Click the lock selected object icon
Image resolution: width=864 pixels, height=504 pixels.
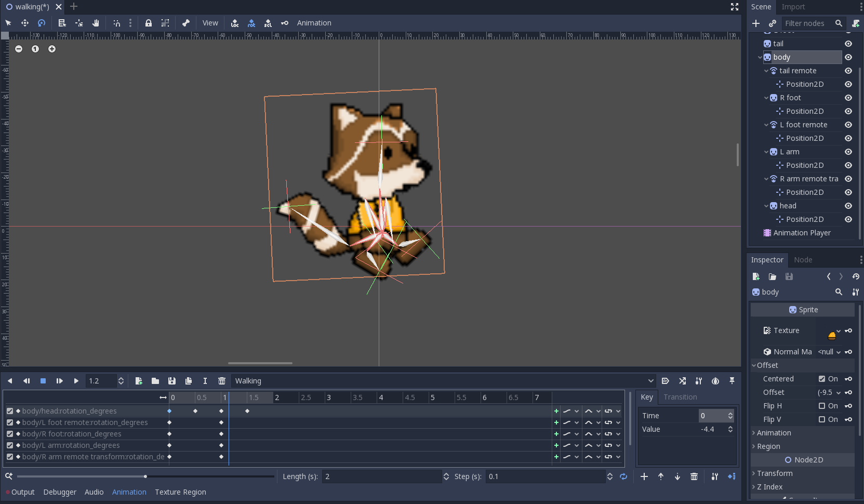click(x=149, y=23)
